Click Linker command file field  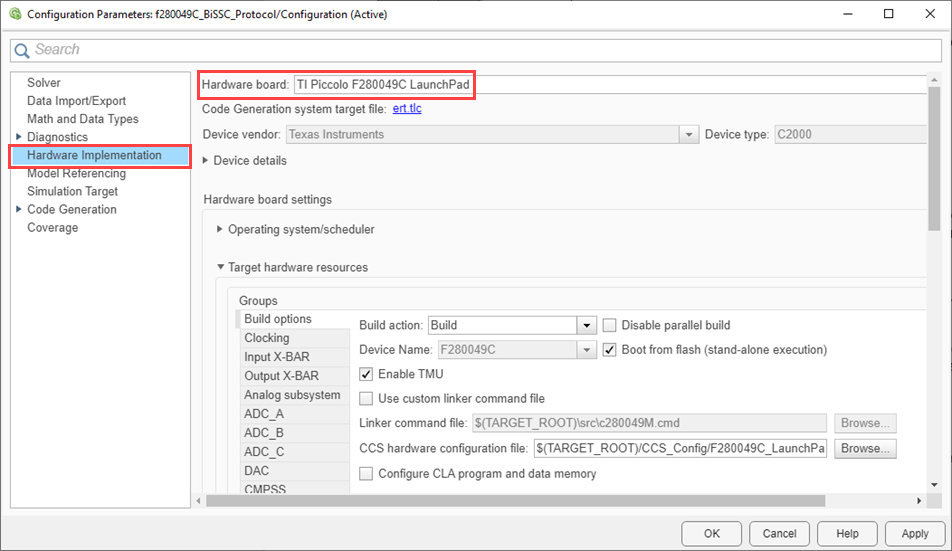pyautogui.click(x=649, y=423)
